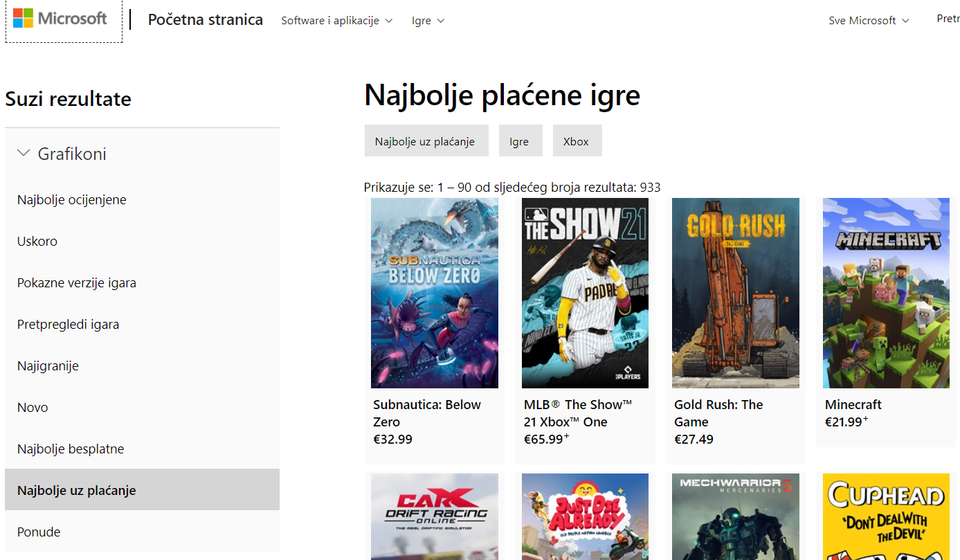The image size is (960, 560).
Task: Select the Najbolje uz plaćanje chip
Action: tap(426, 140)
